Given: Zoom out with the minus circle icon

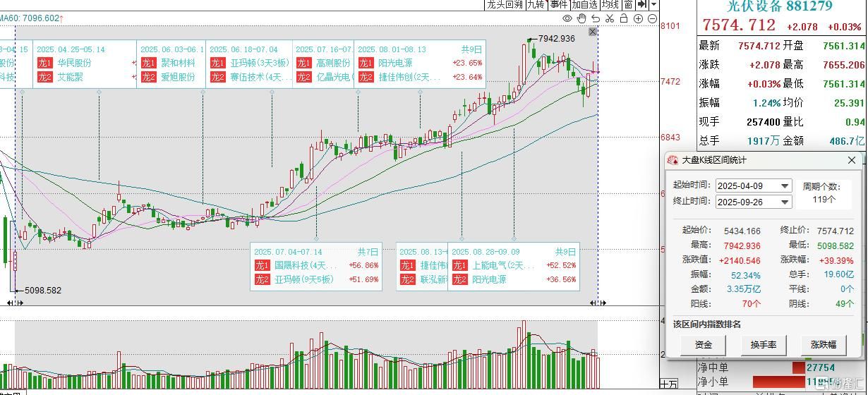Looking at the screenshot, I should pos(653,18).
